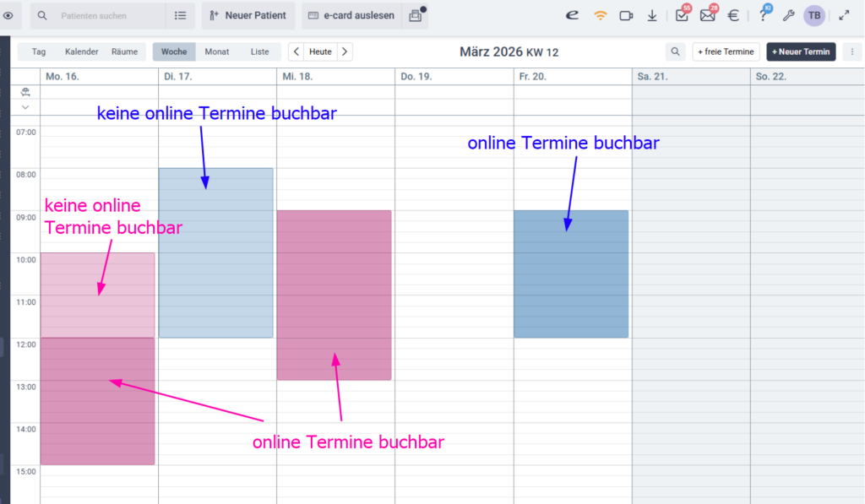This screenshot has width=865, height=504.
Task: Go to next week with right chevron
Action: 344,51
